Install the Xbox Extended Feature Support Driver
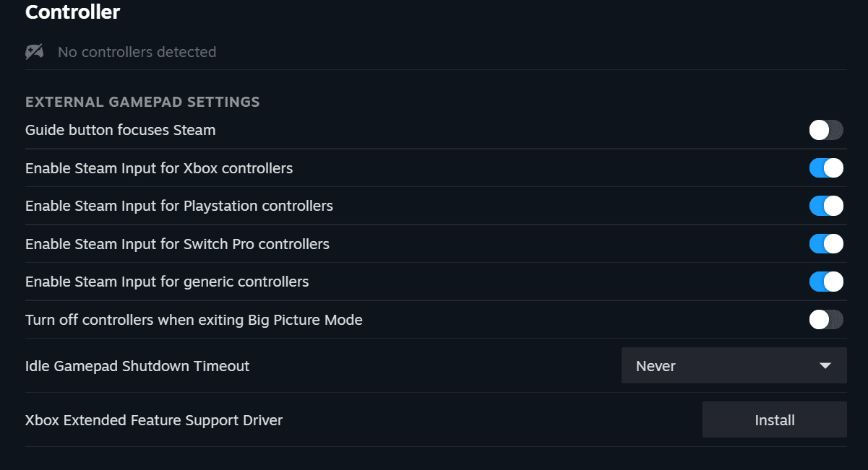The height and width of the screenshot is (470, 868). [774, 420]
